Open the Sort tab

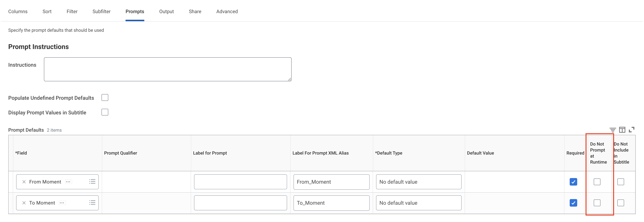point(46,11)
